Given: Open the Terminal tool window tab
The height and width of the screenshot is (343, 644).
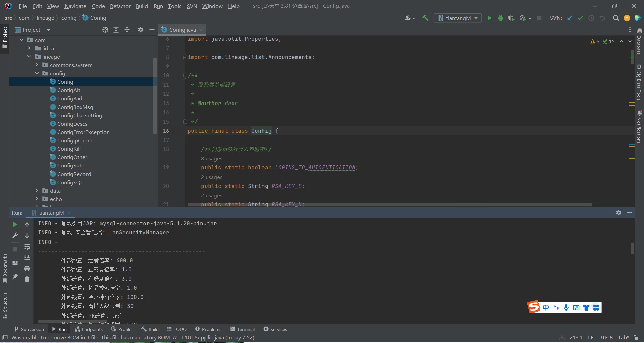Looking at the screenshot, I should point(242,329).
